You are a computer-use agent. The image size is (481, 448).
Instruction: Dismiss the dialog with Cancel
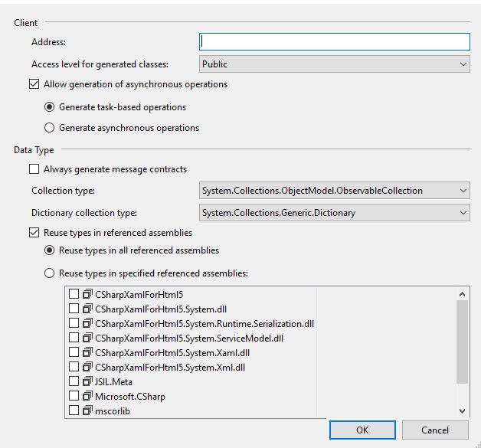[435, 430]
